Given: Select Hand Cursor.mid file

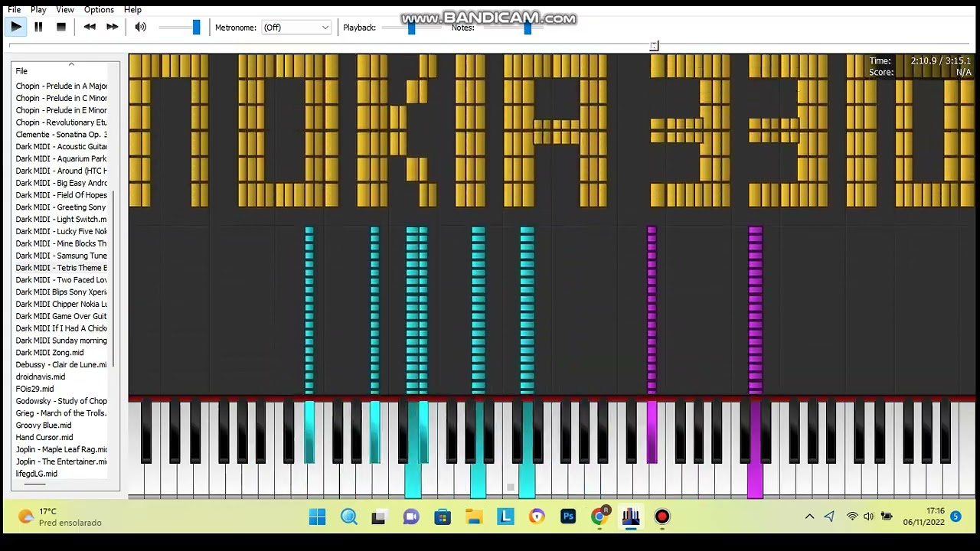Looking at the screenshot, I should [x=44, y=438].
